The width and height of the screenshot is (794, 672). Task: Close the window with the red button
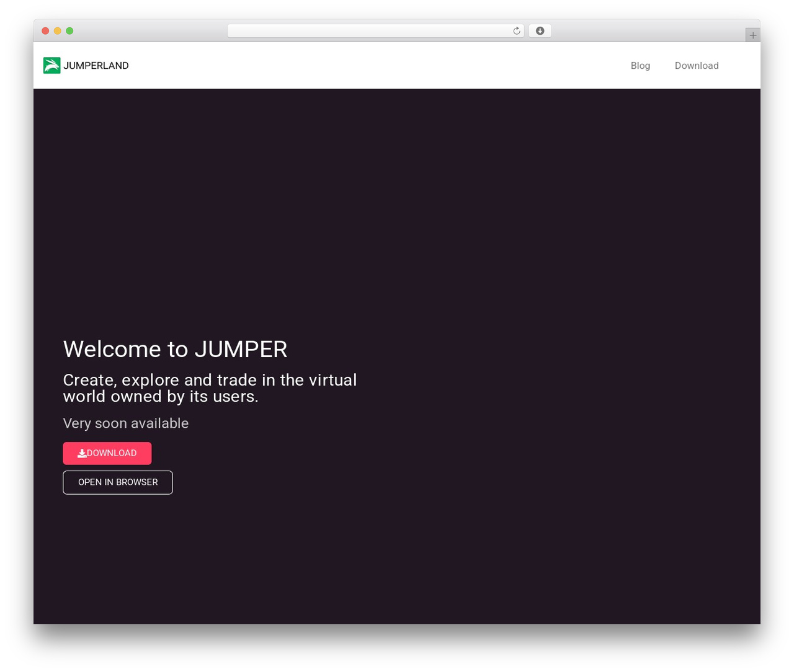(45, 31)
